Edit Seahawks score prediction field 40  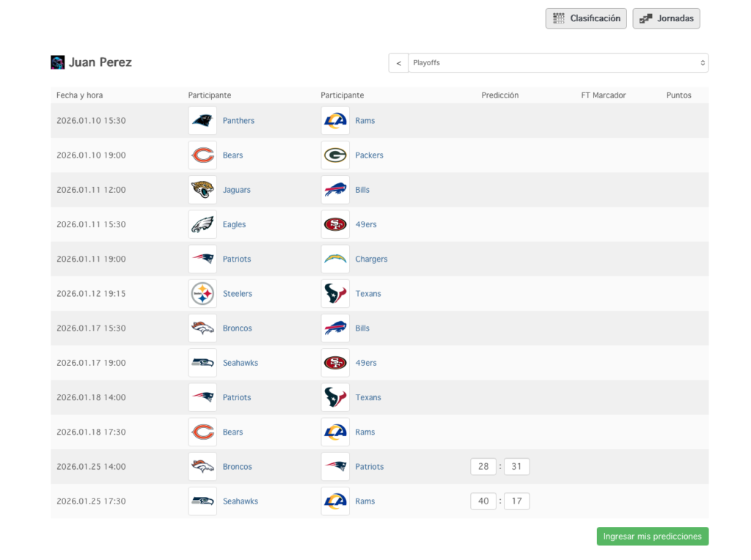point(483,501)
